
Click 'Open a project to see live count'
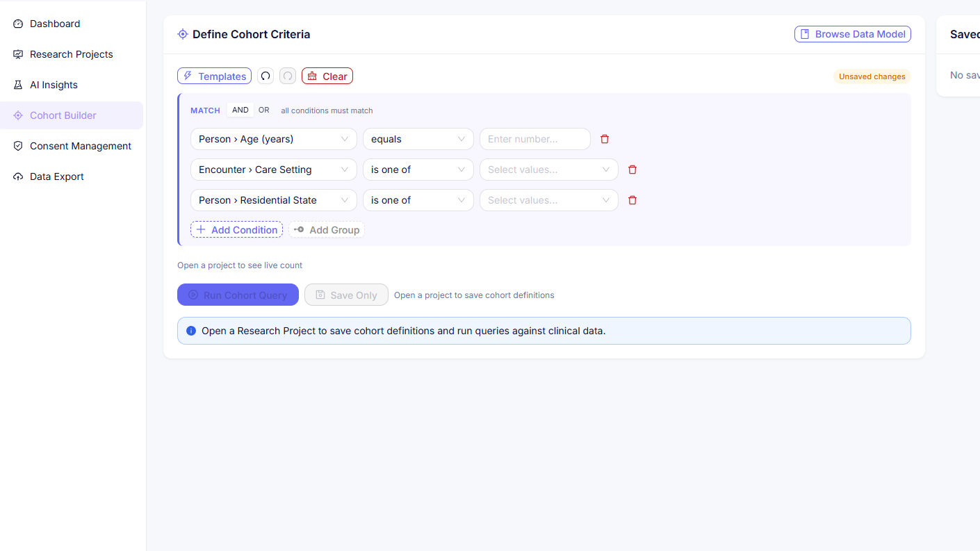pyautogui.click(x=240, y=265)
